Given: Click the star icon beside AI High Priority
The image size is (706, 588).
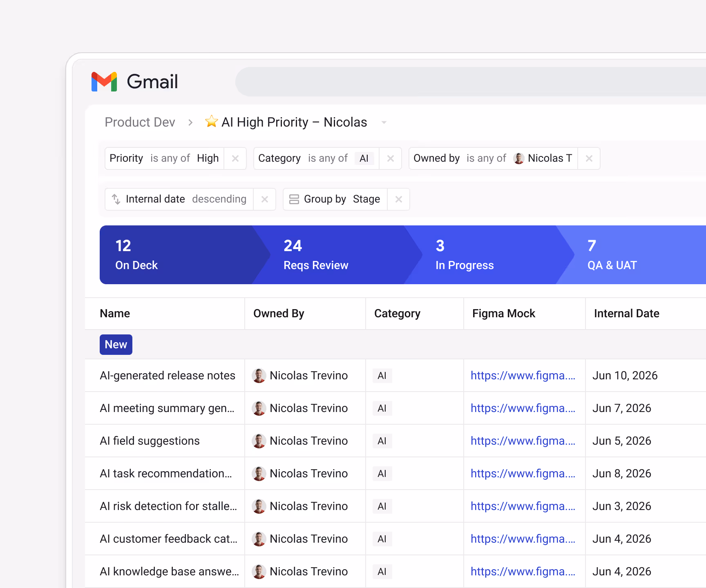Looking at the screenshot, I should tap(211, 121).
